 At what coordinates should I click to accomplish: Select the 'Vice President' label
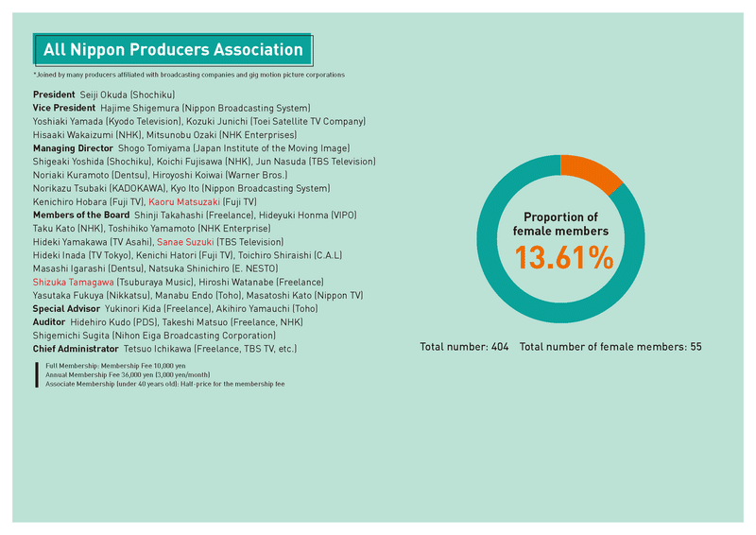[64, 108]
